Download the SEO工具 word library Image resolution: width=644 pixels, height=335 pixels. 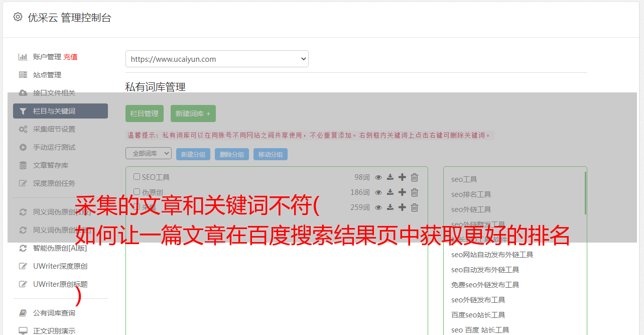click(x=390, y=177)
